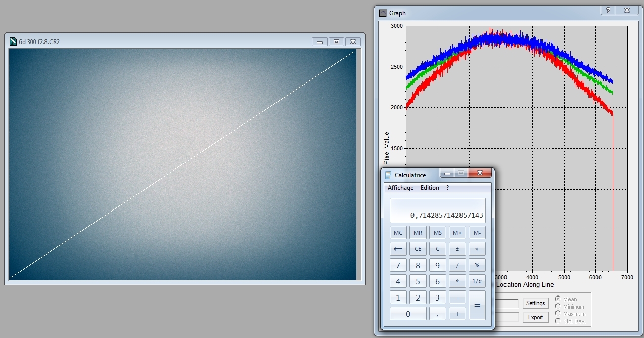The height and width of the screenshot is (338, 644).
Task: Click the Location Along Line axis label
Action: pos(525,285)
